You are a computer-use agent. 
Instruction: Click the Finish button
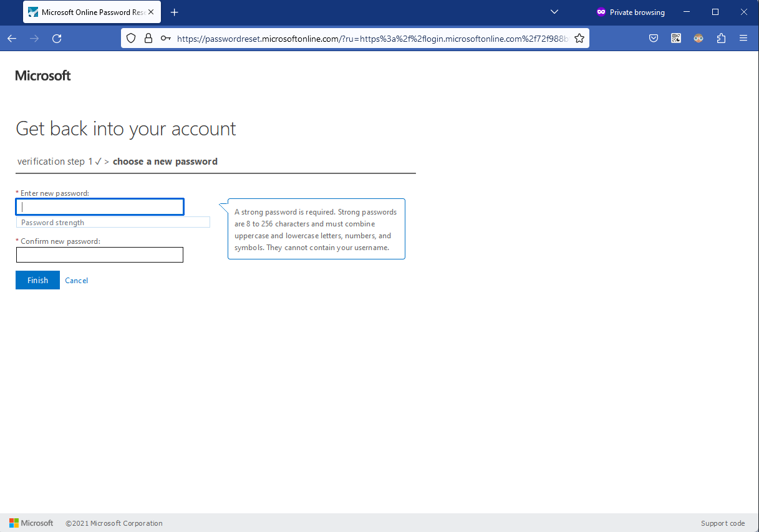37,280
